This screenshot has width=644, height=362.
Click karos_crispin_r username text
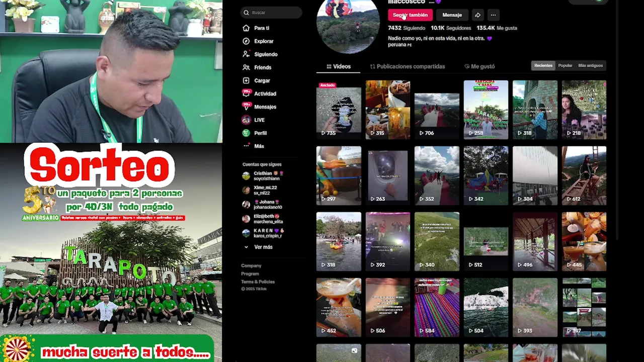point(268,236)
